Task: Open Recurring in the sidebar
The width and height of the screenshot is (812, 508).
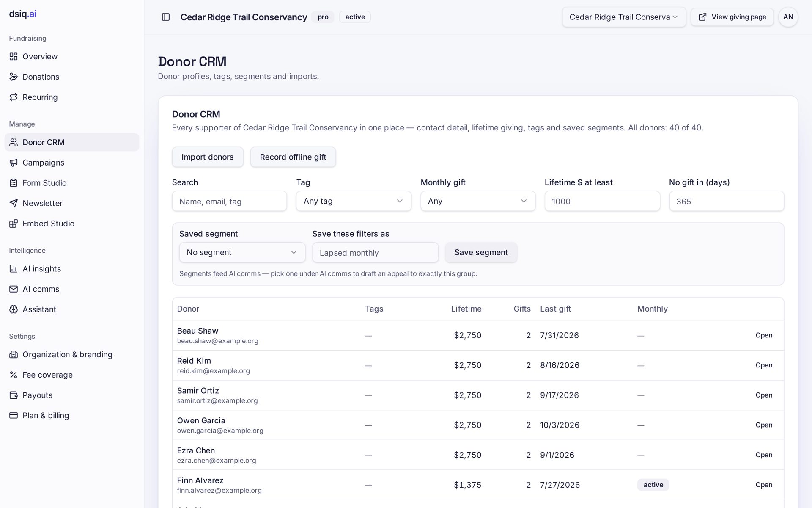Action: click(72, 97)
